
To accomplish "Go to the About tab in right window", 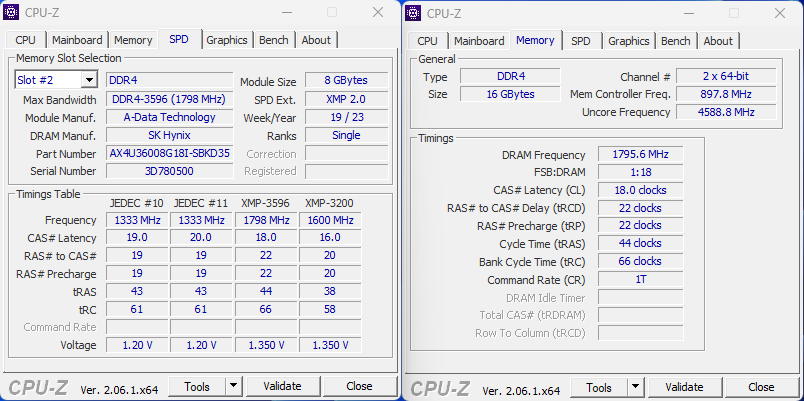I will [718, 41].
